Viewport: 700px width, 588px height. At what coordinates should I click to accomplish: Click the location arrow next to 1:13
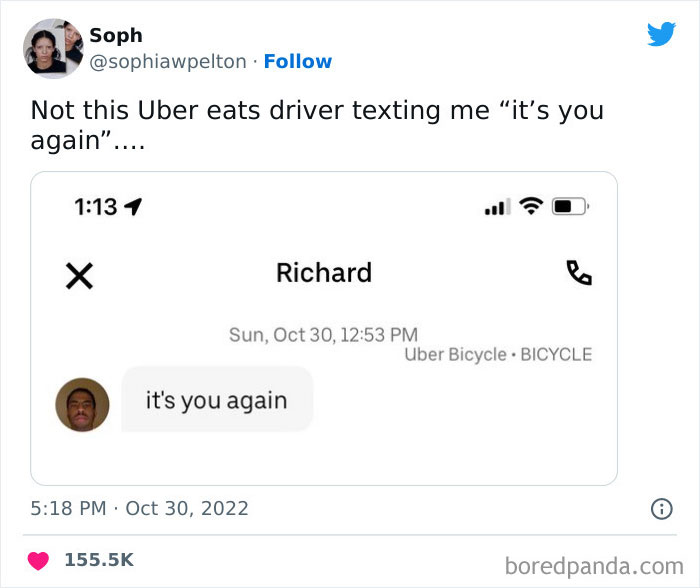(x=133, y=207)
